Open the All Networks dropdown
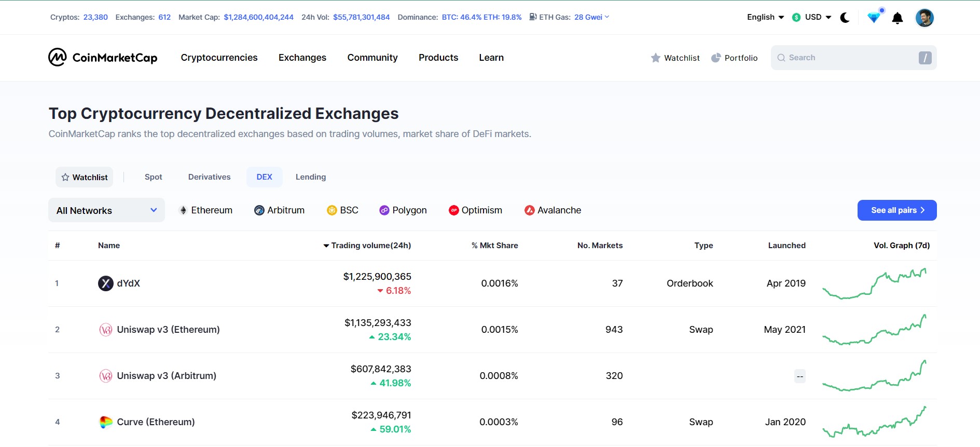 [106, 210]
